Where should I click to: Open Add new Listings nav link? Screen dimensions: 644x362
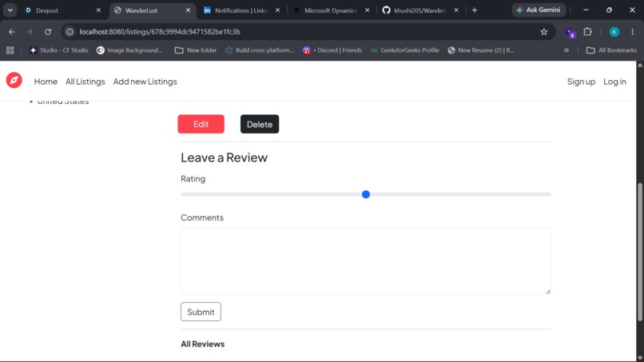(x=145, y=82)
